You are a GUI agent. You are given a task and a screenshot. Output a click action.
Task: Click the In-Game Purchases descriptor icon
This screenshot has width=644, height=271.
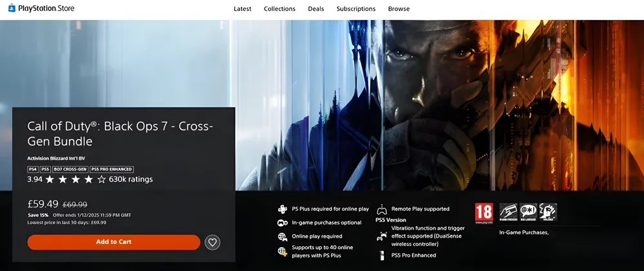(509, 212)
